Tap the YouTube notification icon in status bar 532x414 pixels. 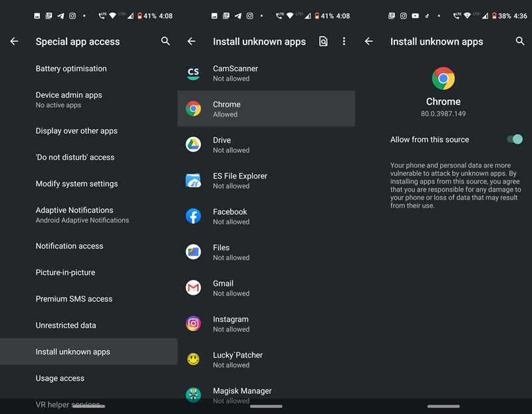(x=415, y=15)
